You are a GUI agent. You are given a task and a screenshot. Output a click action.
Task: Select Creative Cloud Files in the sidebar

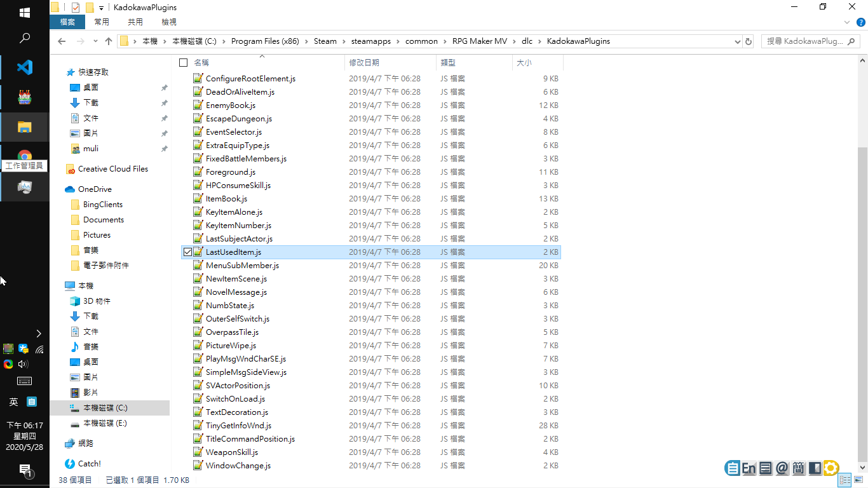click(x=112, y=169)
